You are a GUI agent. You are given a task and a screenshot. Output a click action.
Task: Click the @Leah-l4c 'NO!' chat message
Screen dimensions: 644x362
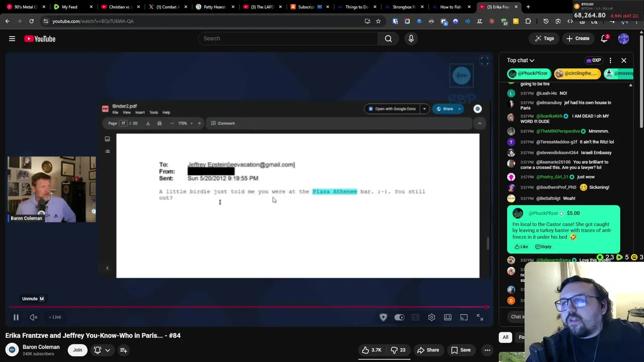click(x=543, y=93)
